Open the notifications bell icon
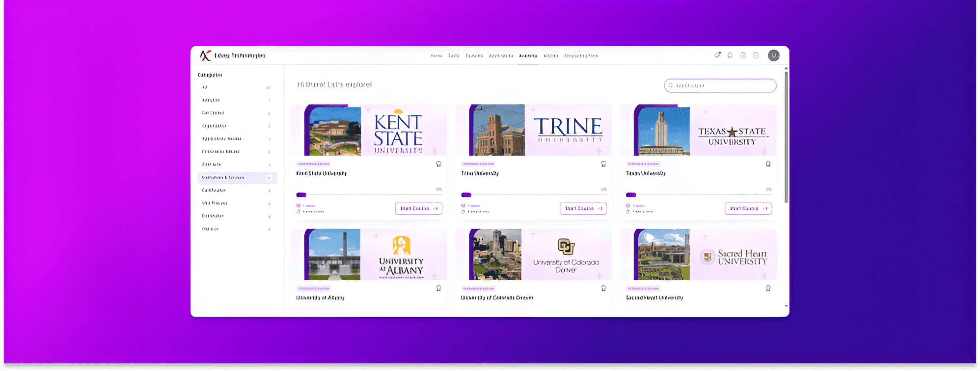The height and width of the screenshot is (371, 980). coord(730,55)
